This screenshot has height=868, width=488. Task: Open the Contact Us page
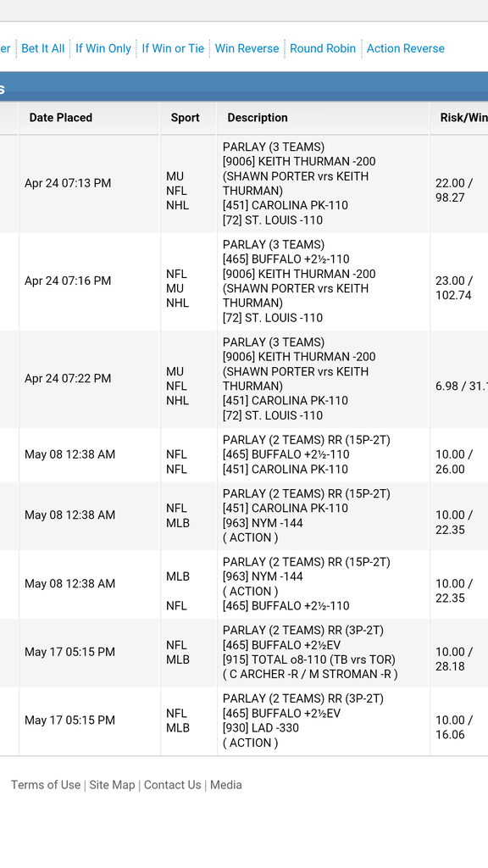pyautogui.click(x=172, y=785)
